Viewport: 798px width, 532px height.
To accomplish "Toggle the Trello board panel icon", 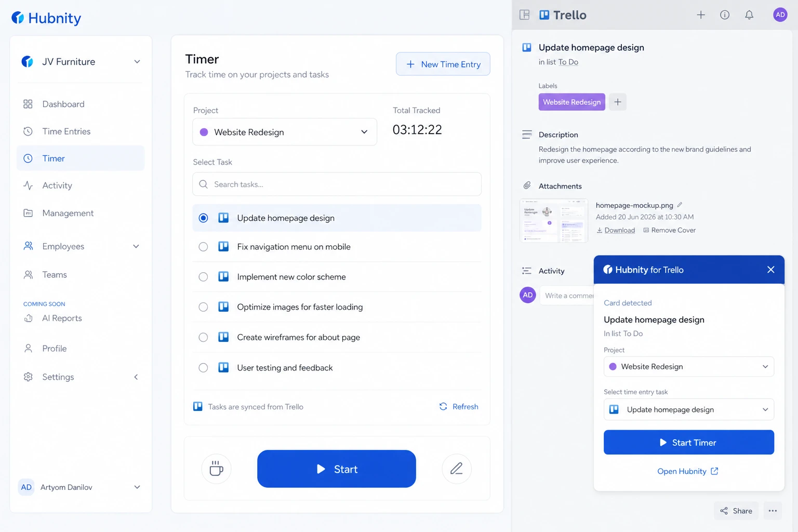I will (x=525, y=15).
